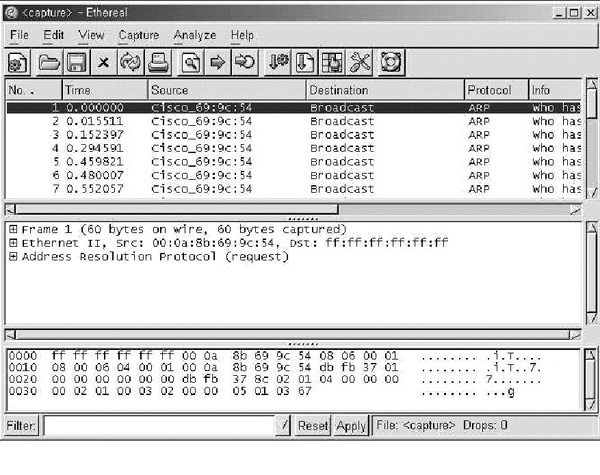Click packet list scrollbar up arrow
The width and height of the screenshot is (600, 475).
[x=592, y=84]
